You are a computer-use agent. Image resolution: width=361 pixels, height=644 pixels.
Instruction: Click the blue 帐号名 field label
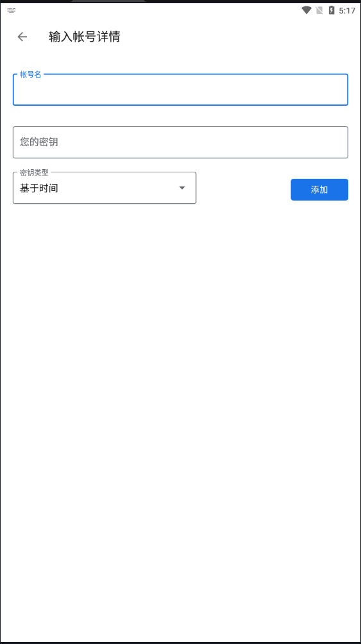(30, 75)
